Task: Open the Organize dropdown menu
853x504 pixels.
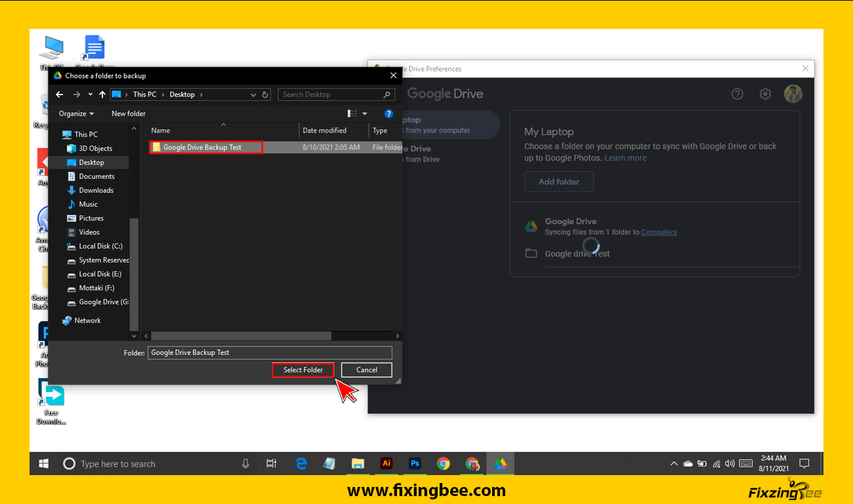Action: point(76,114)
